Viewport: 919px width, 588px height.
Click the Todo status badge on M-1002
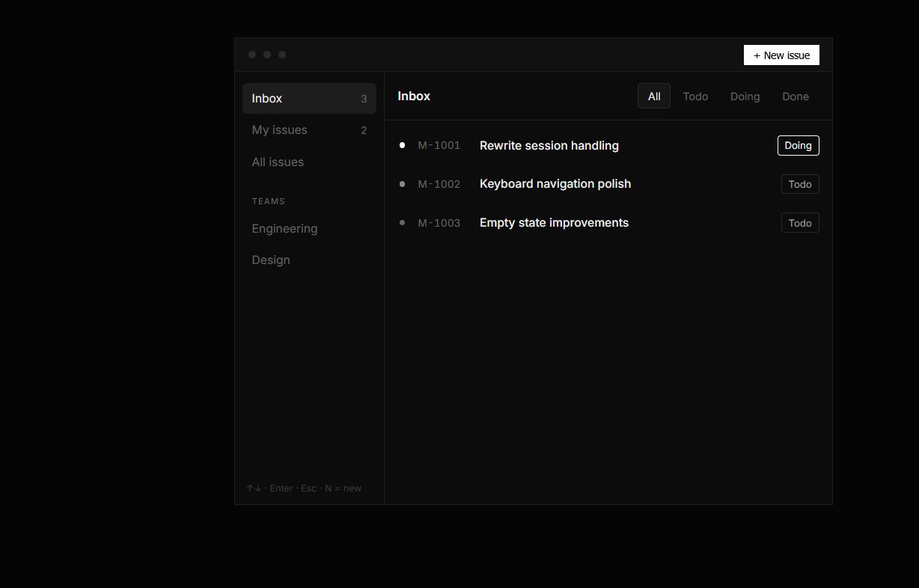tap(800, 184)
